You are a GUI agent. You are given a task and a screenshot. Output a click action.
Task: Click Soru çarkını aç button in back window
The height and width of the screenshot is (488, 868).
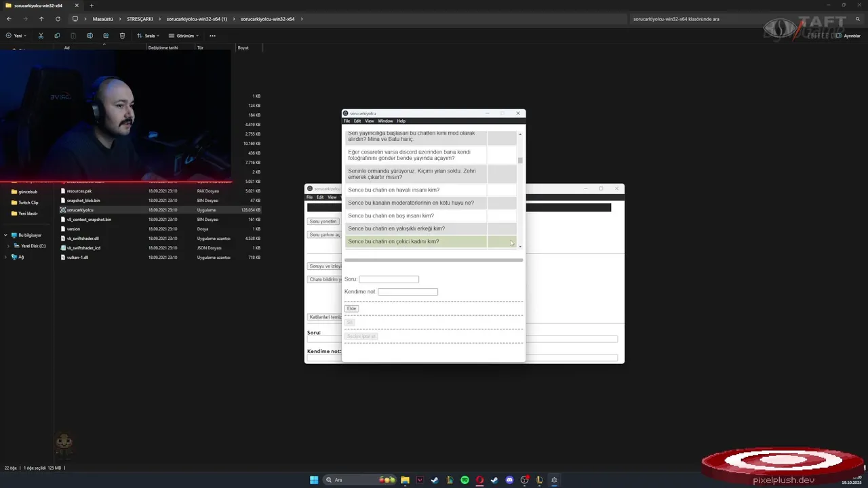[325, 235]
